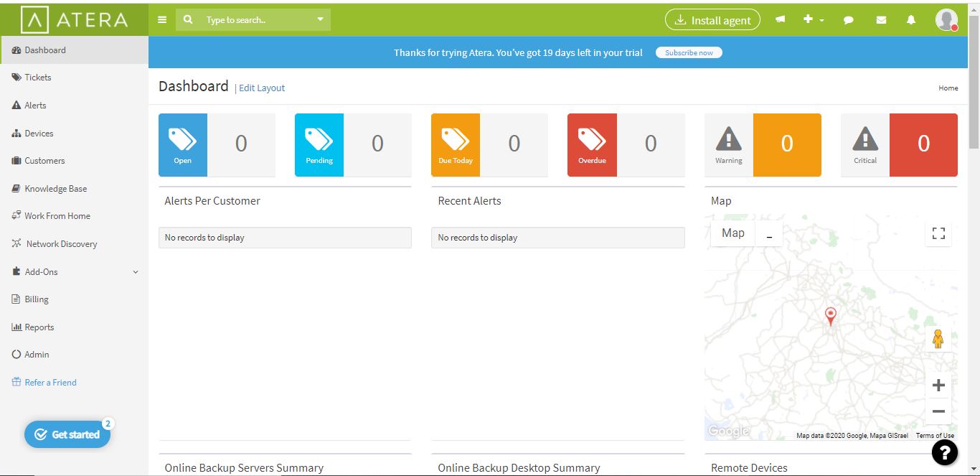The image size is (980, 476).
Task: Open the chat bubble icon in header
Action: coord(848,20)
